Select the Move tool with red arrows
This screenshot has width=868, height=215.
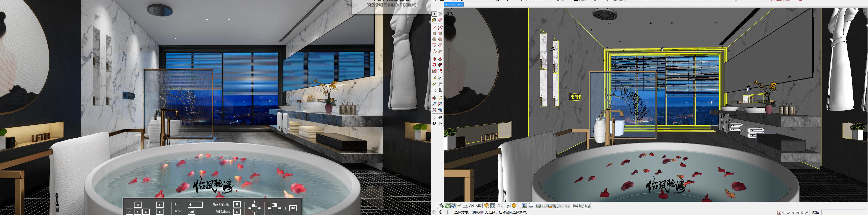coord(434,59)
